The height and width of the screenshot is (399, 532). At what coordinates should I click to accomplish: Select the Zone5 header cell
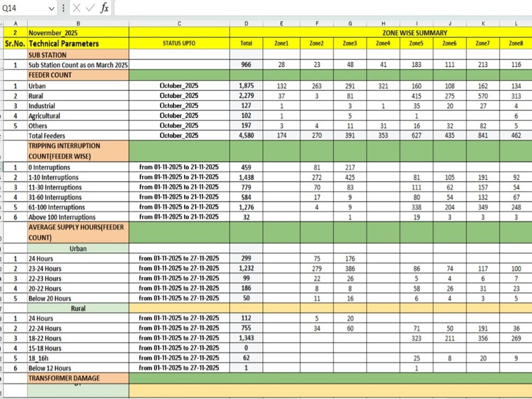(x=417, y=44)
